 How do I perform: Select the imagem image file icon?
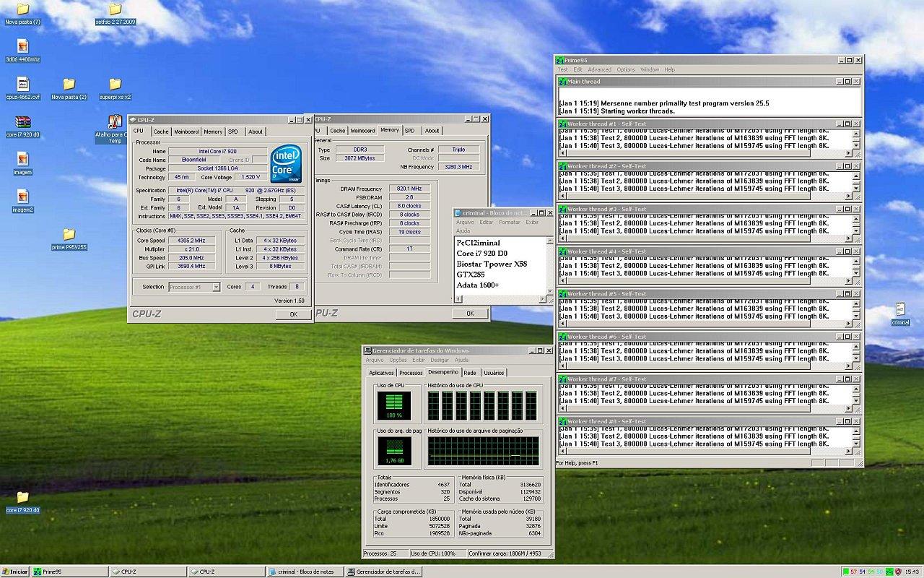tap(22, 159)
